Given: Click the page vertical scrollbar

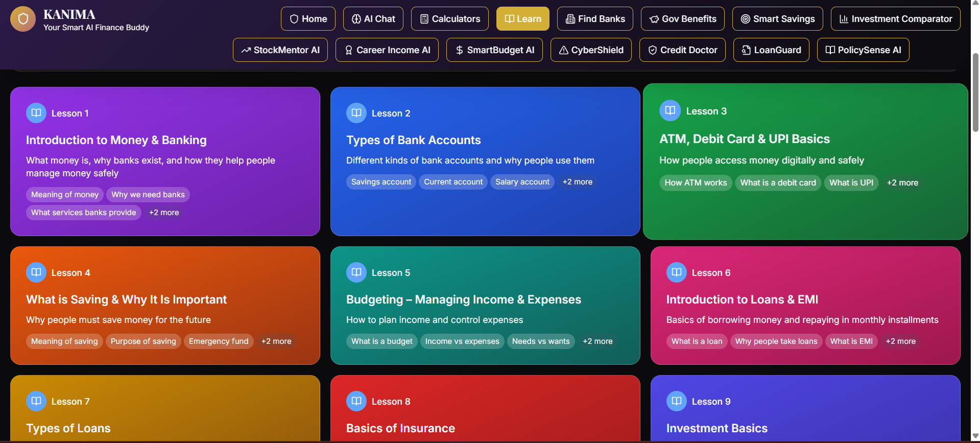Looking at the screenshot, I should pyautogui.click(x=975, y=92).
